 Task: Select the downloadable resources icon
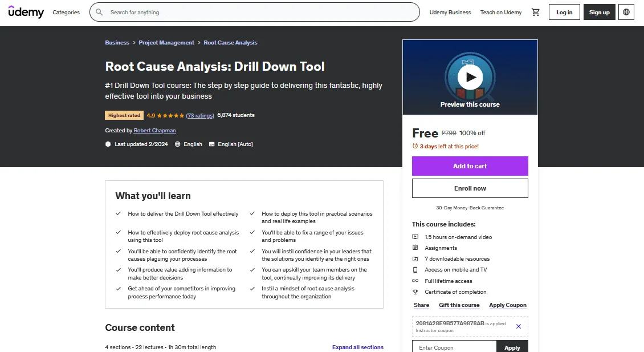(x=415, y=258)
